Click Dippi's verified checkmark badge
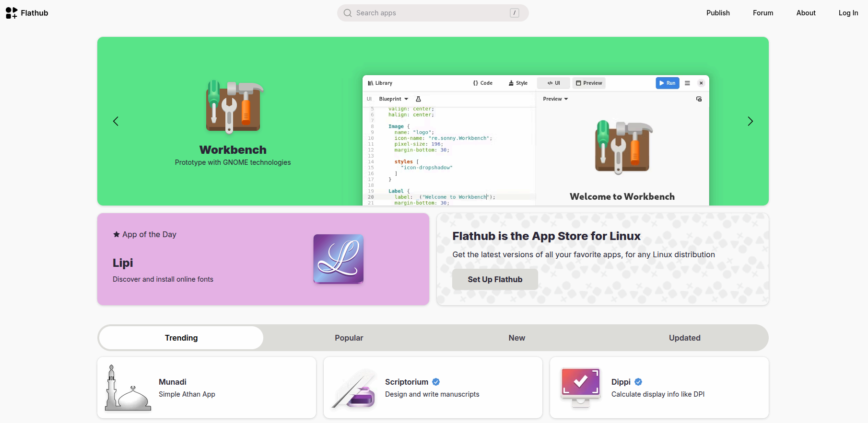The image size is (868, 423). click(x=638, y=382)
